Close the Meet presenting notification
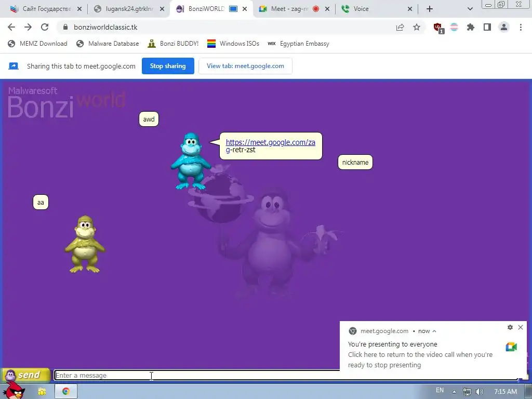The height and width of the screenshot is (399, 532). [x=521, y=327]
